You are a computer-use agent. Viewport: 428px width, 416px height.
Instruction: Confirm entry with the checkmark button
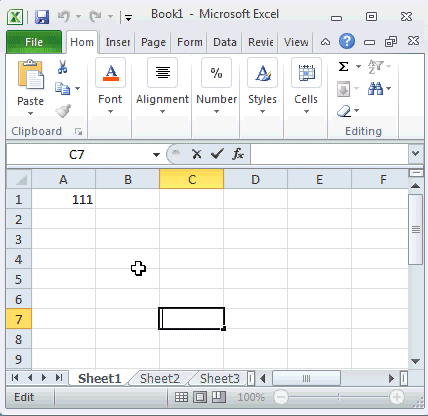(x=217, y=154)
